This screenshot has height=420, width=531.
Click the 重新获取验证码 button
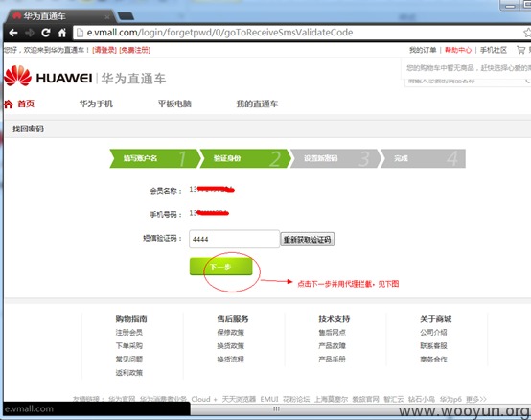pyautogui.click(x=307, y=240)
